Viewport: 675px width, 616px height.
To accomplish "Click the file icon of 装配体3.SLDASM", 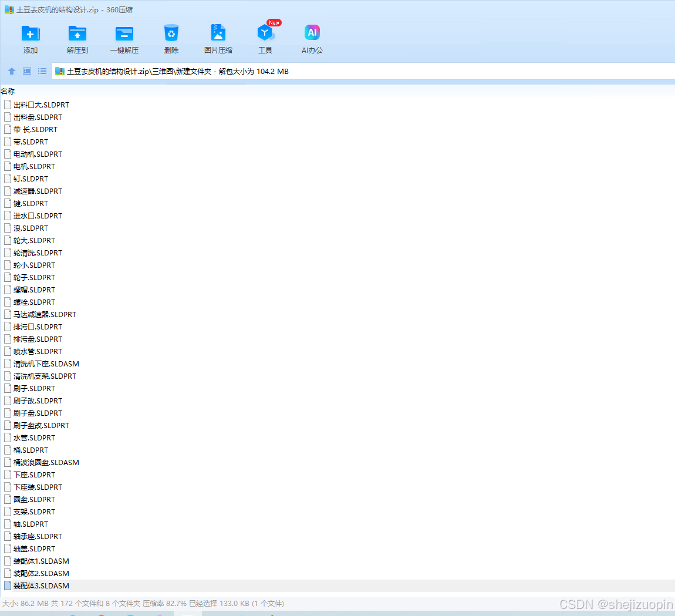I will click(x=7, y=586).
